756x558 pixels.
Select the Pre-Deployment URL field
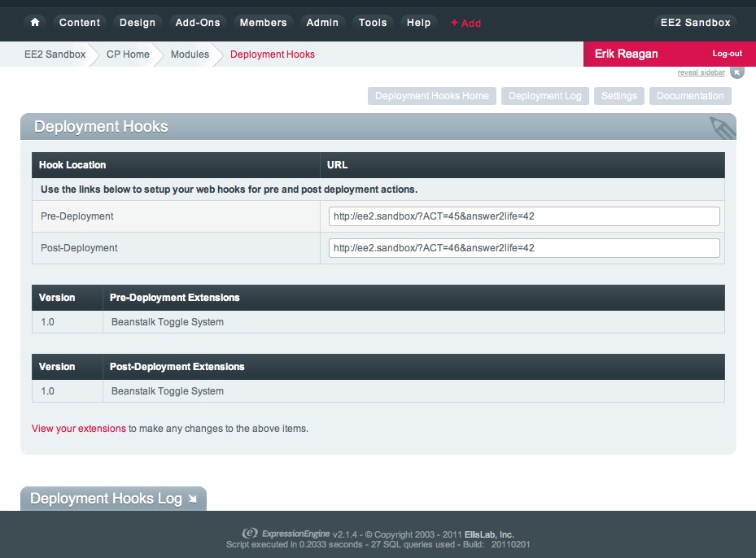(x=524, y=216)
